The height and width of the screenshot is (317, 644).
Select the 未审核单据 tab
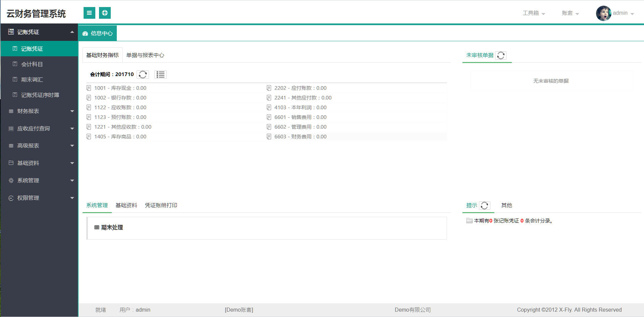(x=480, y=55)
